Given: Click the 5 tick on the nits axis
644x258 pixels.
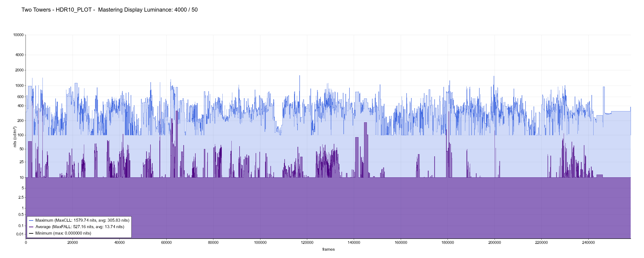Looking at the screenshot, I should point(23,188).
